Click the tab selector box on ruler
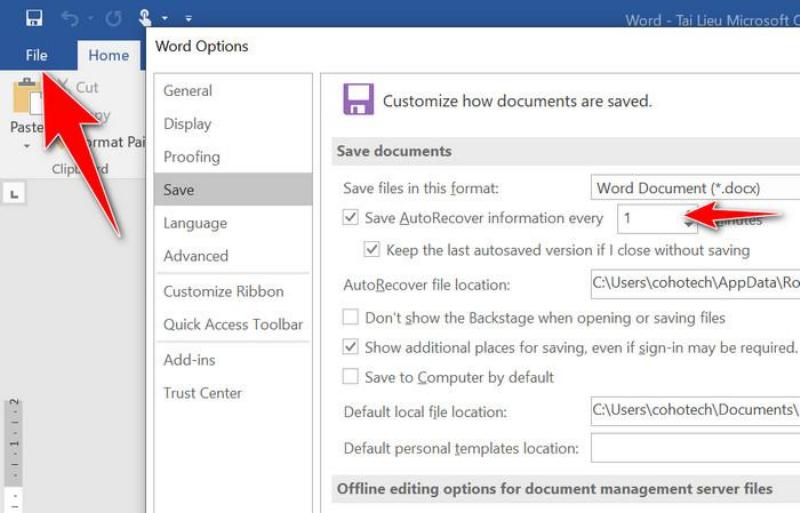This screenshot has height=513, width=800. [x=14, y=194]
